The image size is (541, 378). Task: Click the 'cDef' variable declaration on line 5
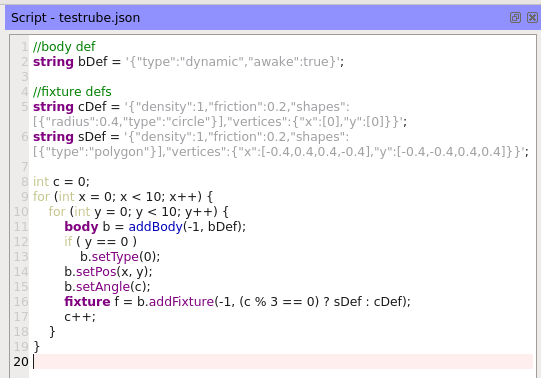click(92, 107)
